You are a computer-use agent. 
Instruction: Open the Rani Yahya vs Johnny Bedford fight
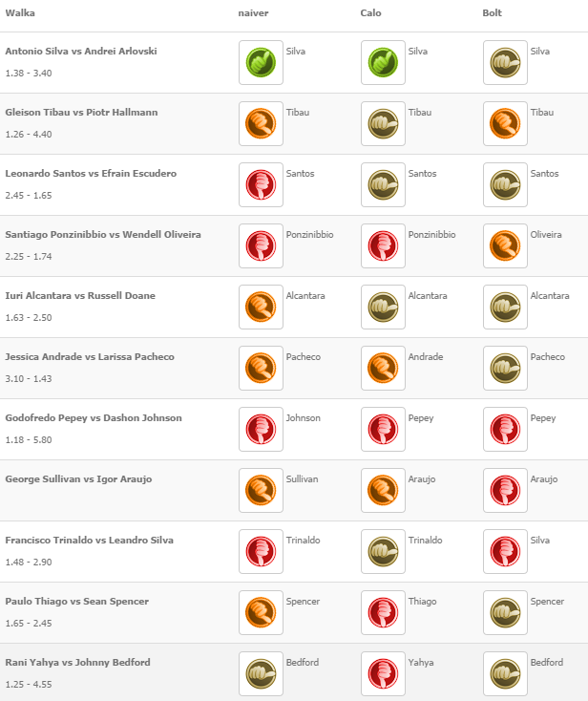click(x=77, y=663)
